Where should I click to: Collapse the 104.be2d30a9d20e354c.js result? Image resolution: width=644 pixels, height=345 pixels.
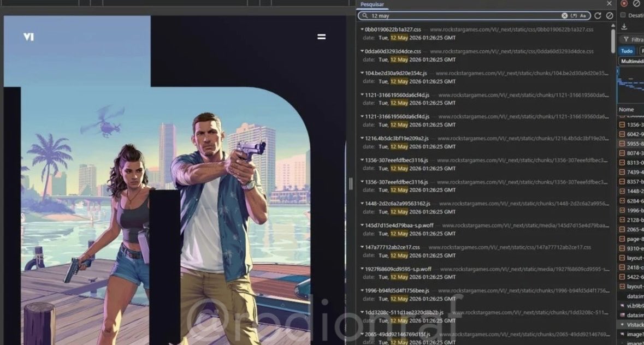362,73
